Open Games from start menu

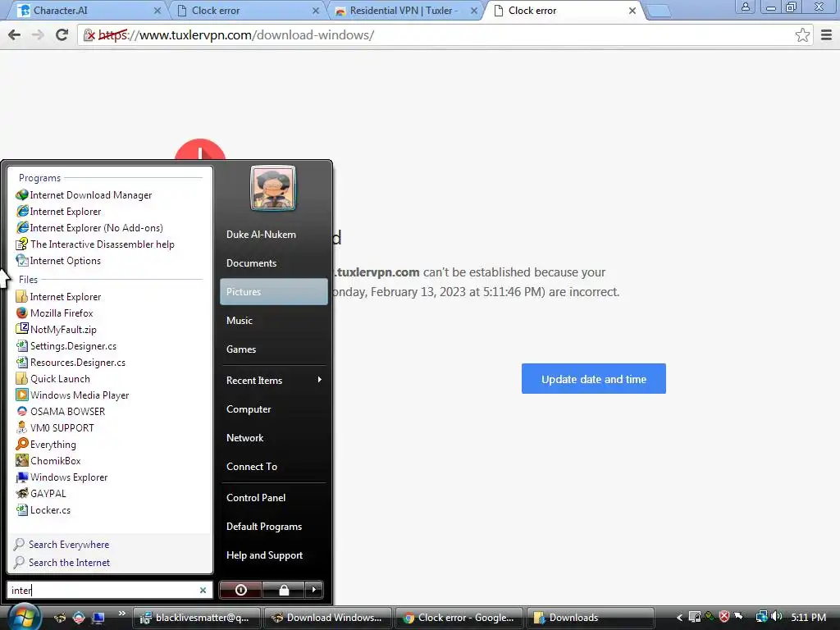point(241,349)
